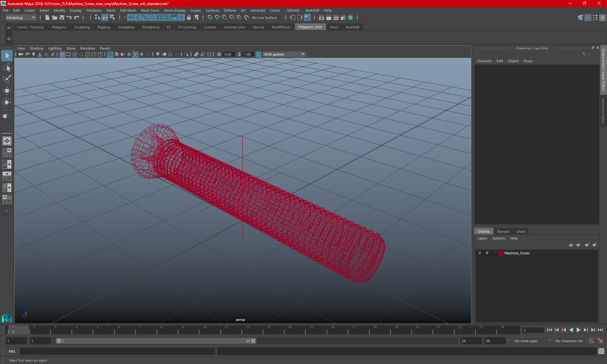Toggle the V visibility checkbox for Machine_Screw
Image resolution: width=607 pixels, height=364 pixels.
(x=480, y=253)
